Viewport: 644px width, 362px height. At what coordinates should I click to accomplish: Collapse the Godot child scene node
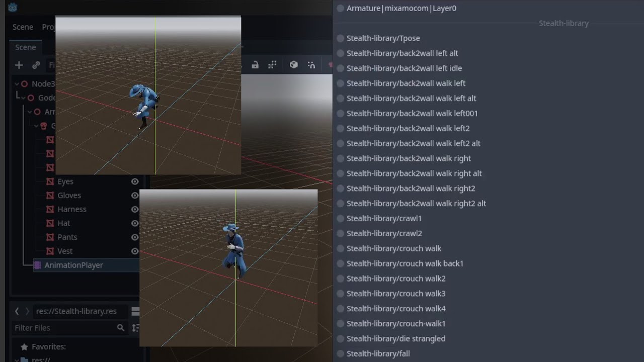point(23,98)
